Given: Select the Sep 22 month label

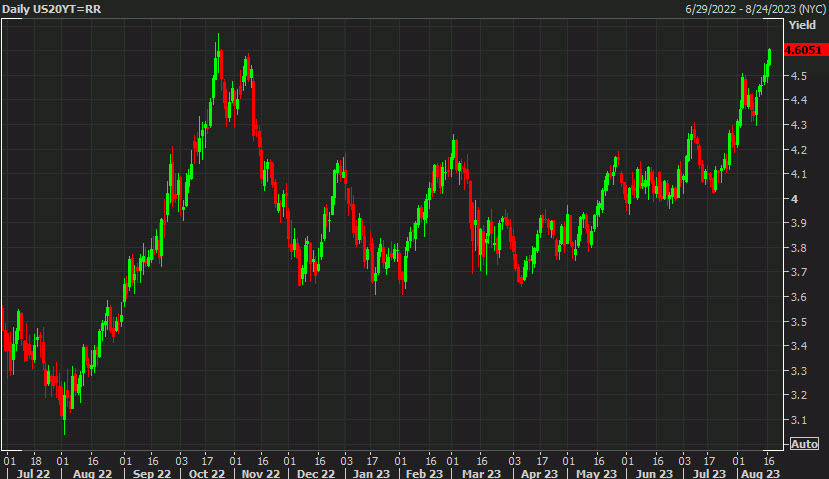Looking at the screenshot, I should pyautogui.click(x=152, y=473).
